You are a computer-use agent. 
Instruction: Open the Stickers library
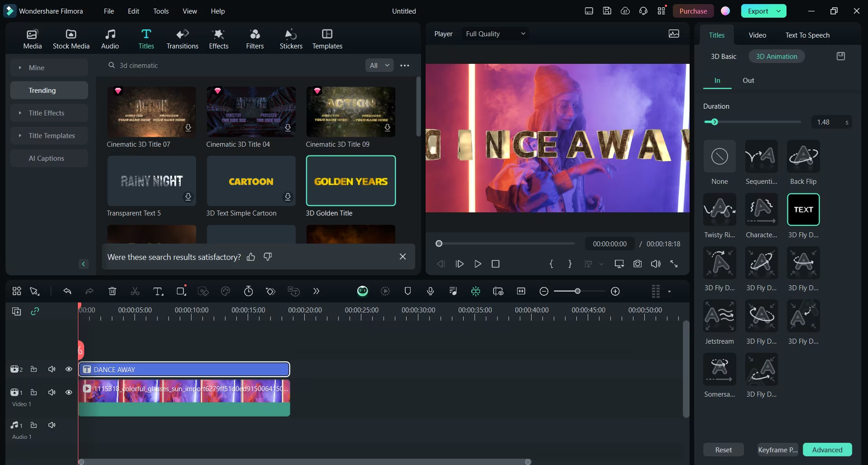pyautogui.click(x=291, y=39)
